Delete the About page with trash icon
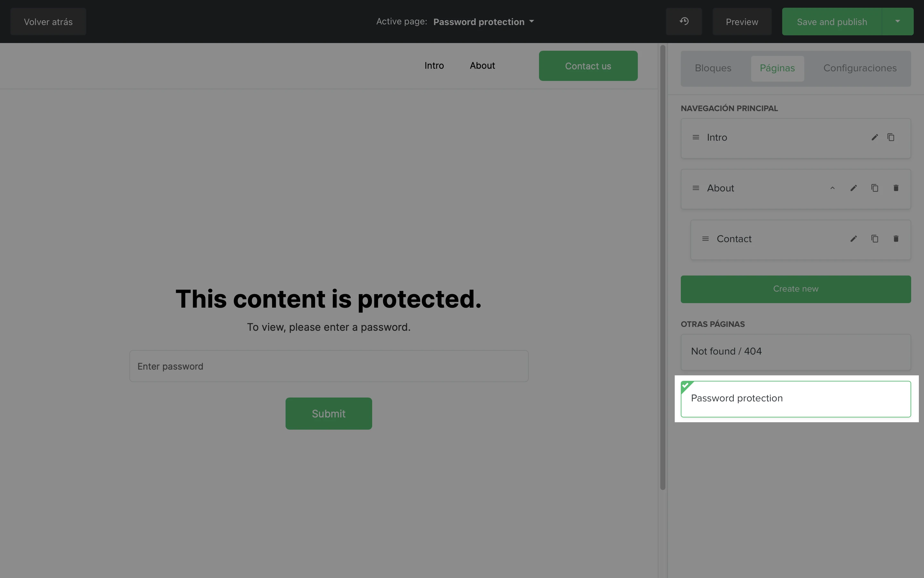 (x=896, y=188)
